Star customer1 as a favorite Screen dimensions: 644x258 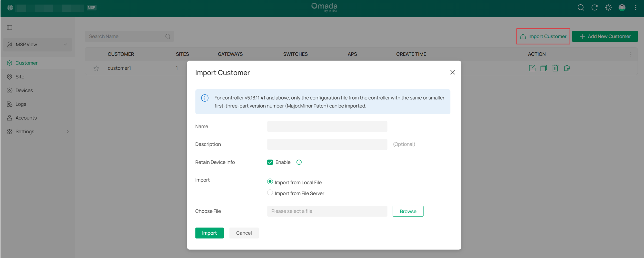coord(96,68)
